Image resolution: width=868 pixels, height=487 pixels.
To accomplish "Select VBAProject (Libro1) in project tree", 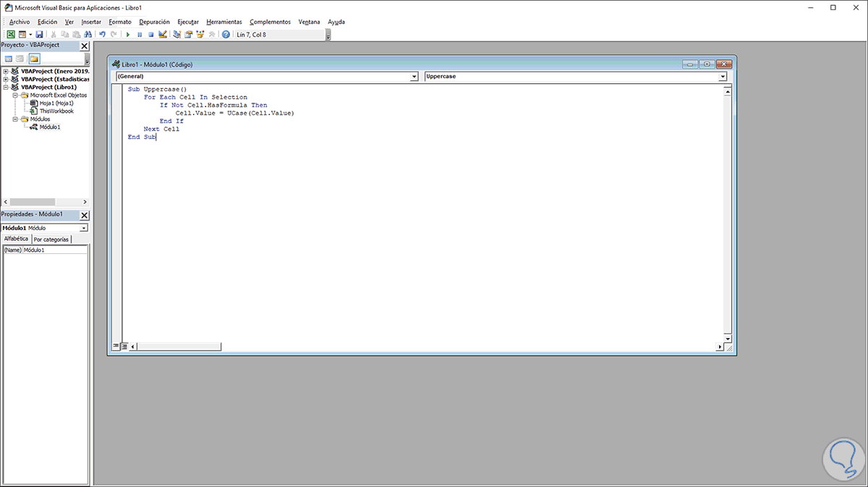I will (48, 88).
